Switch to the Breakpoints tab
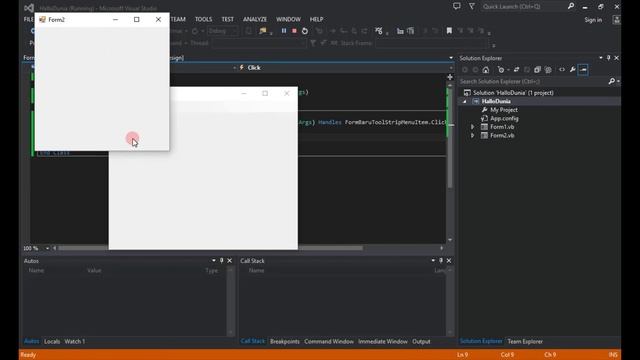Screen dimensions: 640x360 pyautogui.click(x=285, y=342)
